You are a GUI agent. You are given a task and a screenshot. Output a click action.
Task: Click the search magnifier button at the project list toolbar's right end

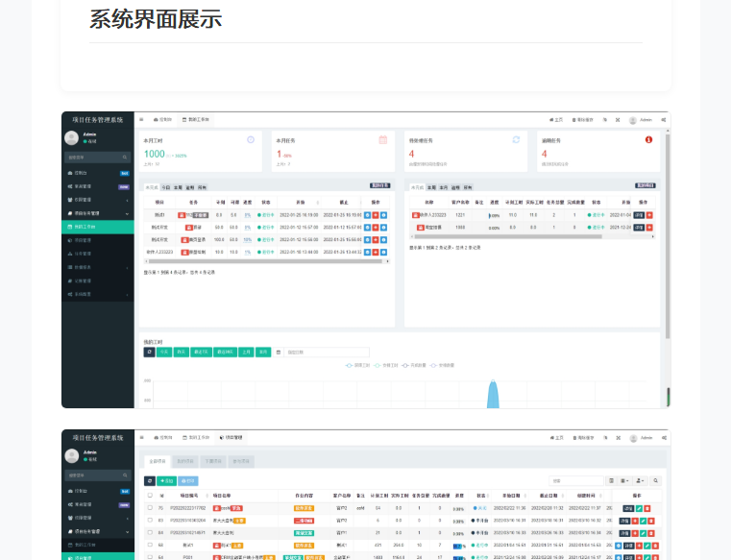pos(655,480)
